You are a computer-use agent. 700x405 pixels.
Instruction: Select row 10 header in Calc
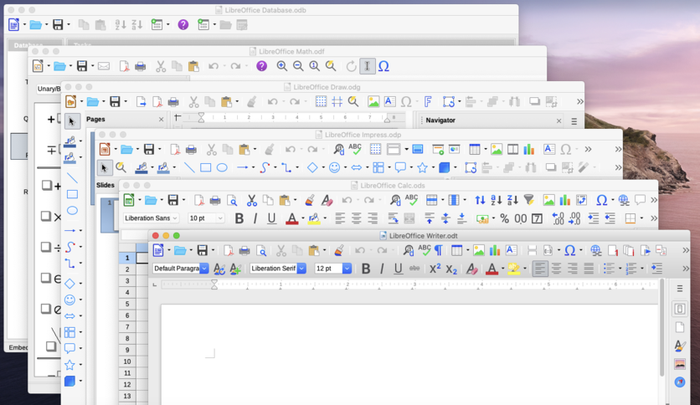click(x=127, y=362)
